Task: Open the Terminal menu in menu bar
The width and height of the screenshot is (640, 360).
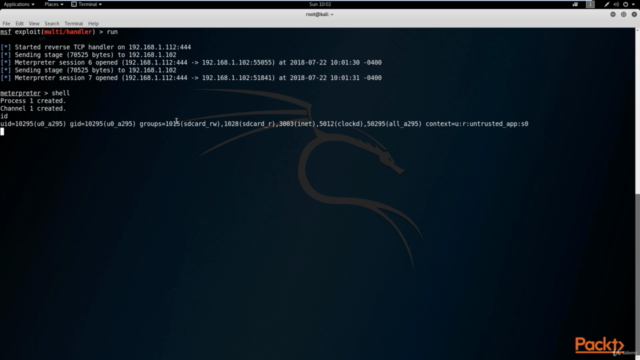Action: click(73, 24)
